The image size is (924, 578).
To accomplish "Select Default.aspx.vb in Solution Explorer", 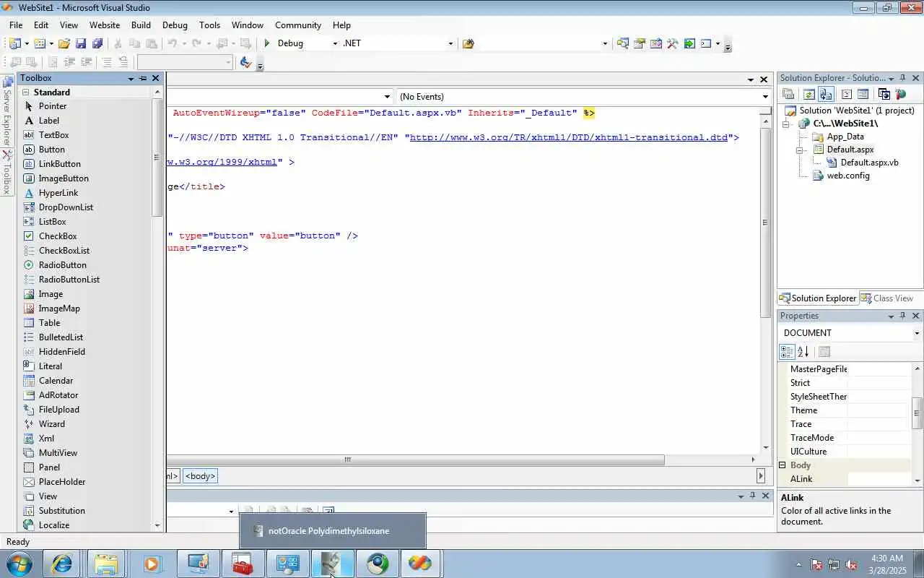I will (x=869, y=163).
